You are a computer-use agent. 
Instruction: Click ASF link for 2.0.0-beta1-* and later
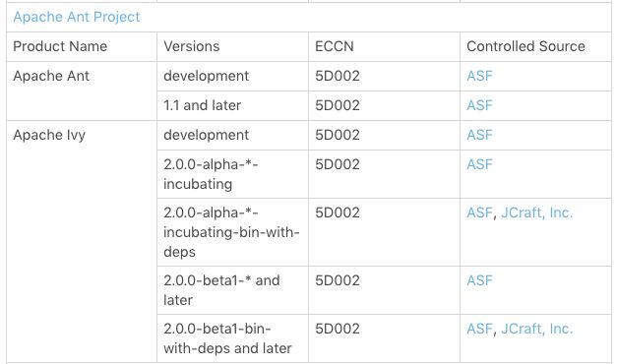[479, 280]
